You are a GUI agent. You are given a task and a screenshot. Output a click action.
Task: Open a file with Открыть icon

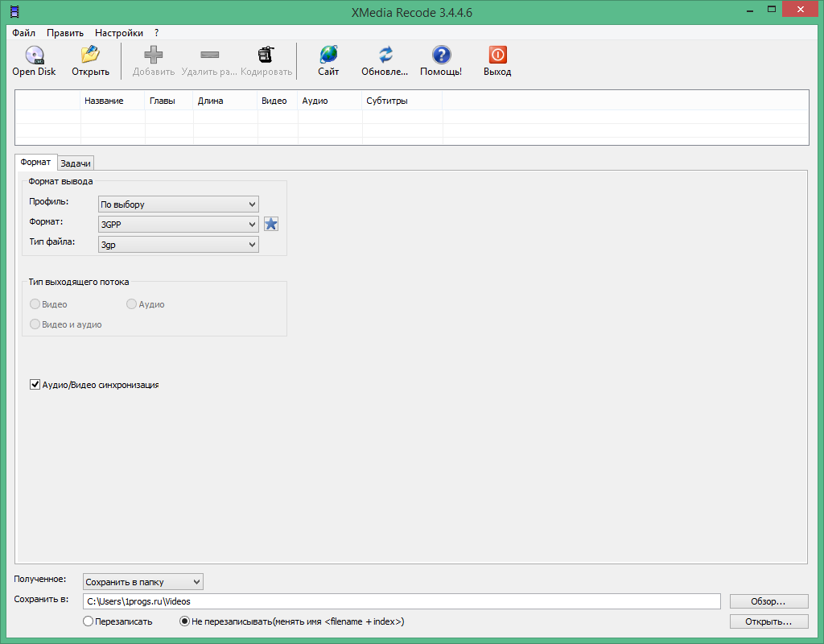pyautogui.click(x=90, y=56)
